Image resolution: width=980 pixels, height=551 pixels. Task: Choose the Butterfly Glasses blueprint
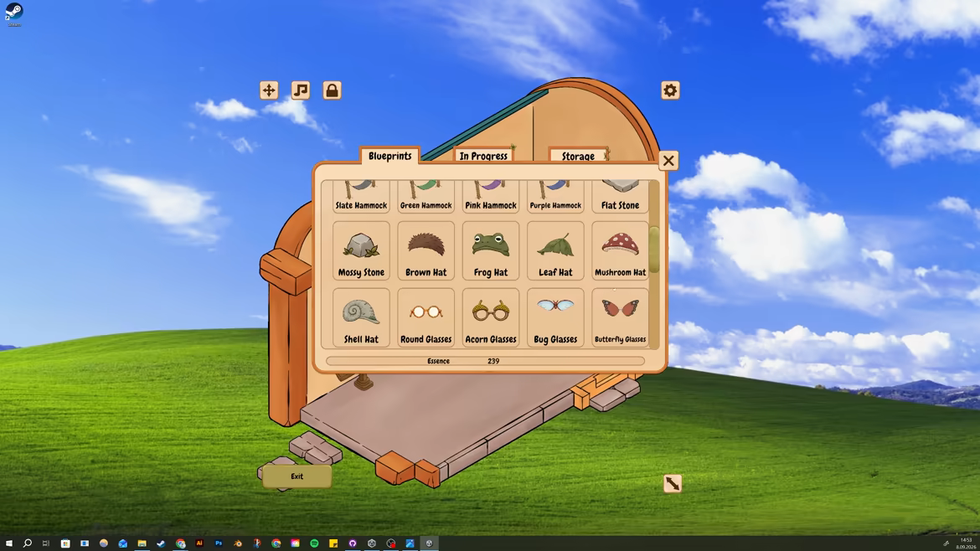620,317
